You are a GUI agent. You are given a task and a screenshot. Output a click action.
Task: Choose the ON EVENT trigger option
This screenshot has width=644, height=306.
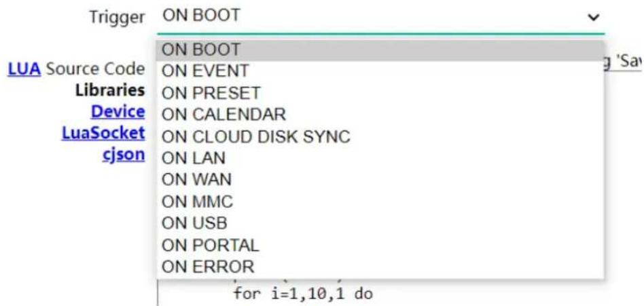tap(206, 71)
